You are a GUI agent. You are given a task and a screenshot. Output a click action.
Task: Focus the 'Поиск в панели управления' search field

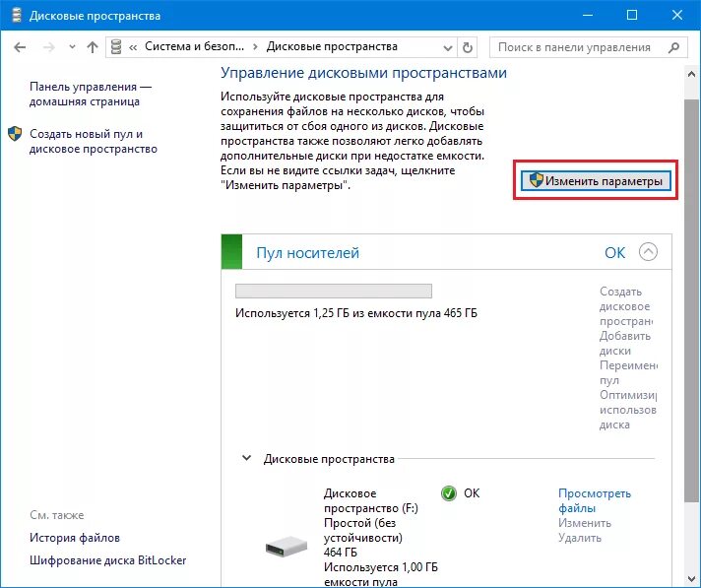pos(589,47)
